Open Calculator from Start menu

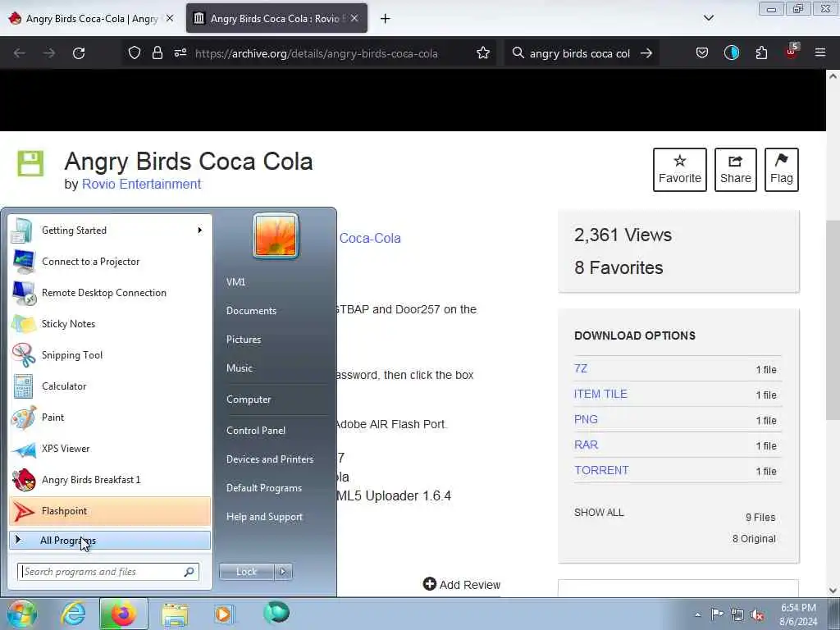(110, 386)
